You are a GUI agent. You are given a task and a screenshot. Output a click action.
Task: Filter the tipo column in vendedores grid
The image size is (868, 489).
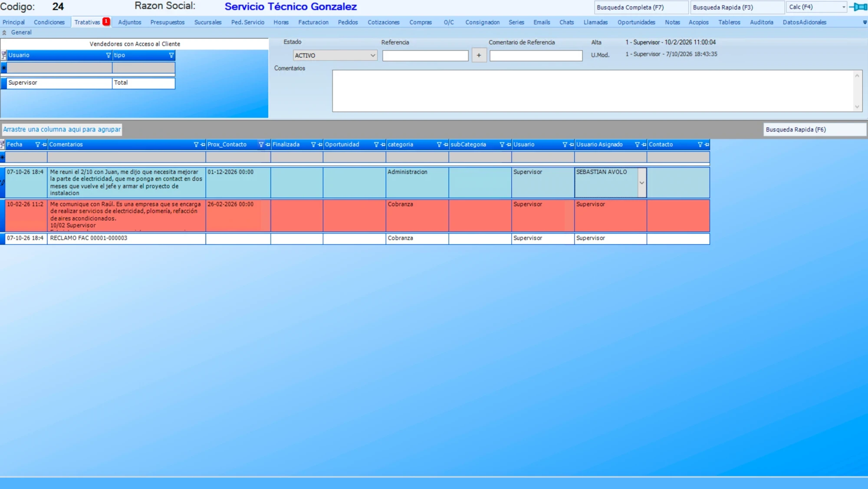[x=171, y=55]
